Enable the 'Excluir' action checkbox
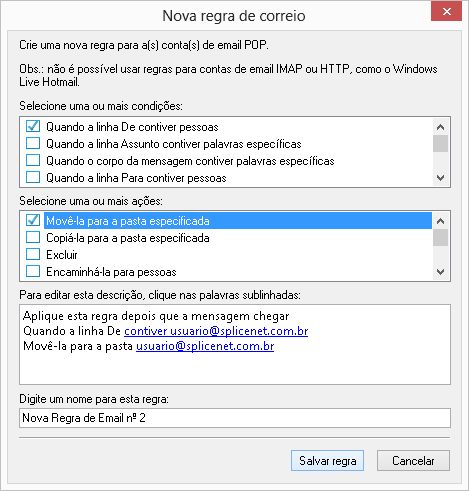This screenshot has width=469, height=491. click(33, 255)
